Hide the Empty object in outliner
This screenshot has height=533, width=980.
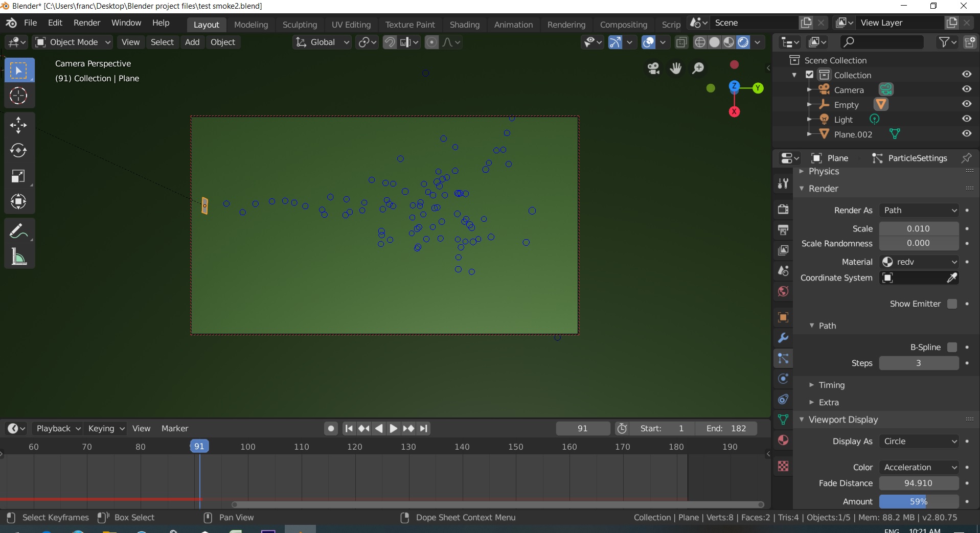[967, 104]
